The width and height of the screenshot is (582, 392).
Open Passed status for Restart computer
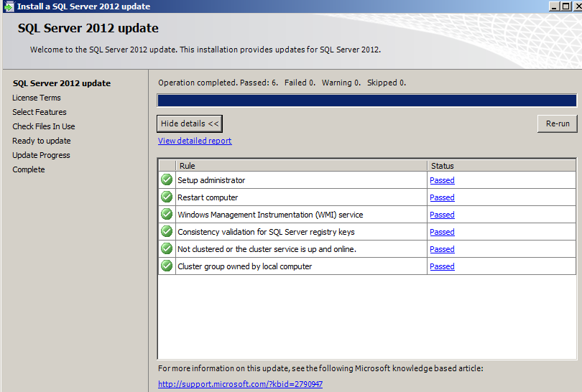point(442,197)
